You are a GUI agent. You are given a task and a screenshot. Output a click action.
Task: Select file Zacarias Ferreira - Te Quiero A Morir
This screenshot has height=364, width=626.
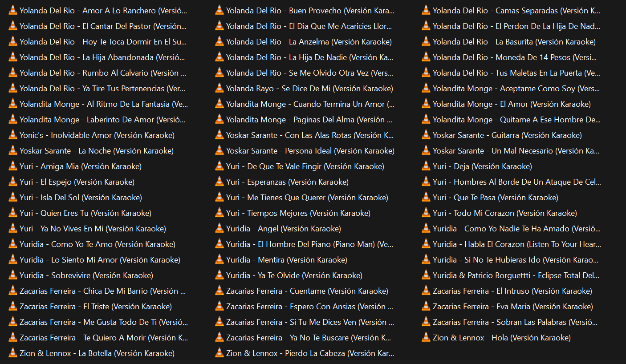tap(98, 337)
